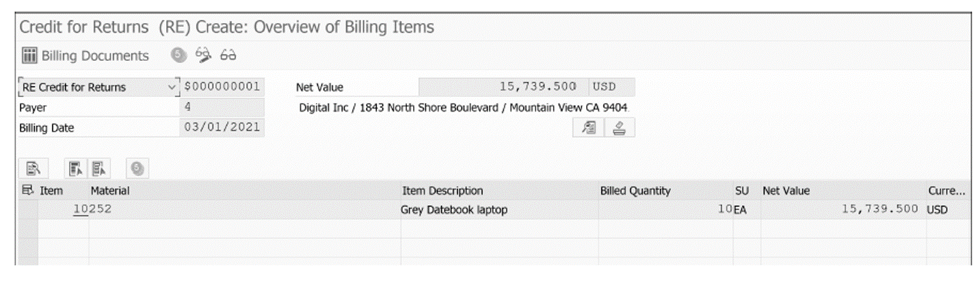Click the header partner details icon
The width and height of the screenshot is (980, 281).
pyautogui.click(x=587, y=128)
